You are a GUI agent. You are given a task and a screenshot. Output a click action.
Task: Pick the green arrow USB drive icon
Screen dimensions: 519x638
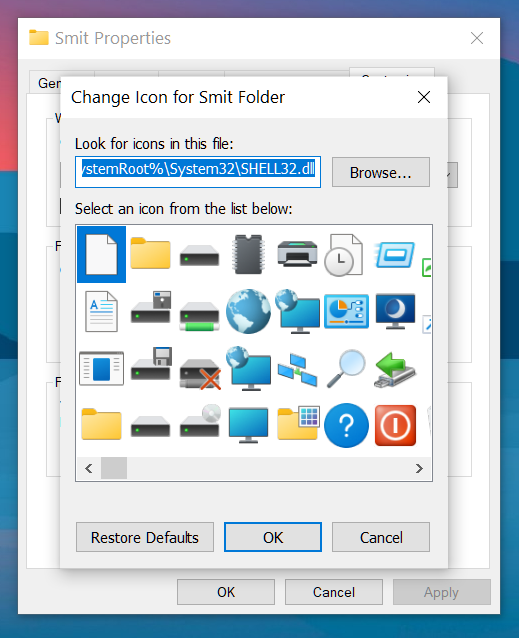point(395,369)
